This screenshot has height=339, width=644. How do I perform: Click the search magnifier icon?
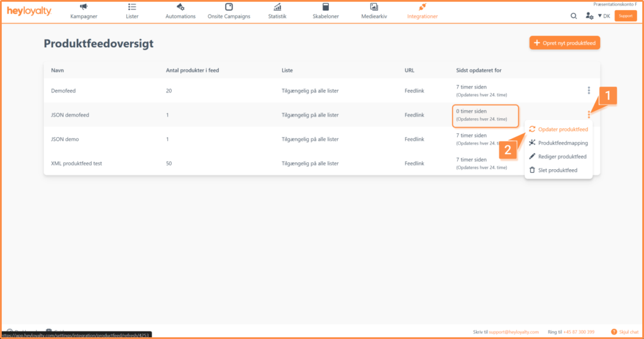[x=574, y=16]
